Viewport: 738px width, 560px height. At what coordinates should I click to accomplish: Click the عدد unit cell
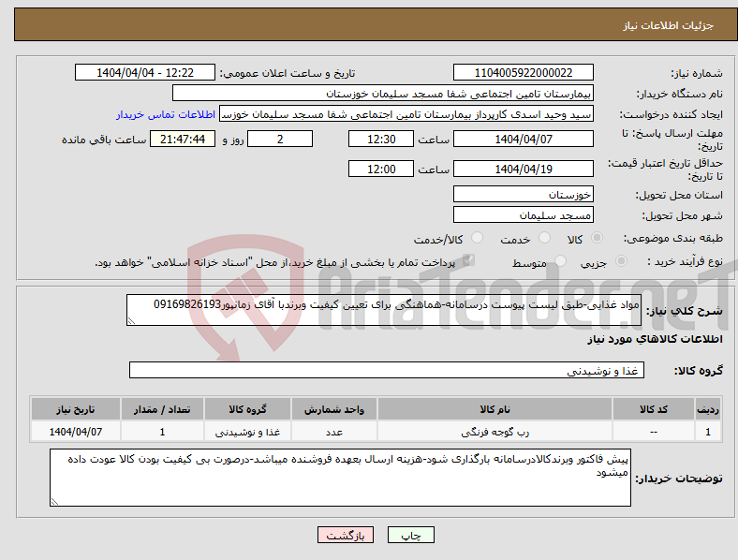[334, 432]
